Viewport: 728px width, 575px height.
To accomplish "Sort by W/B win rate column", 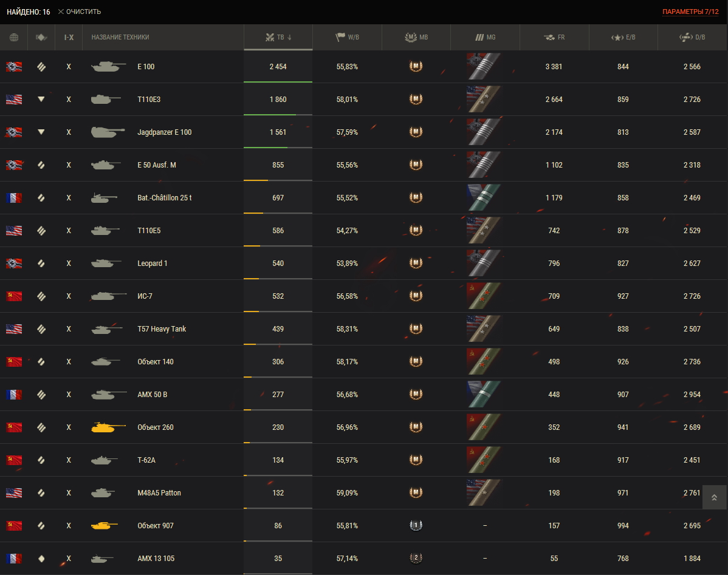I will click(x=347, y=37).
